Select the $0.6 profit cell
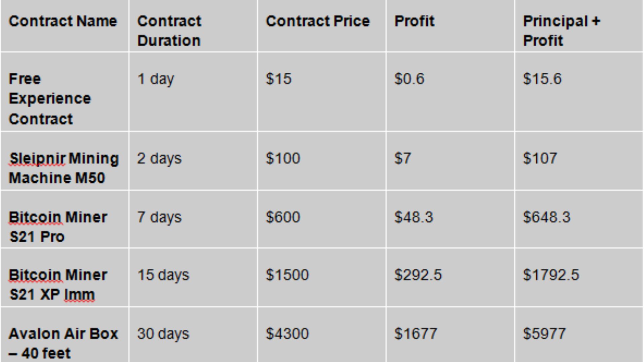644x362 pixels. point(409,79)
